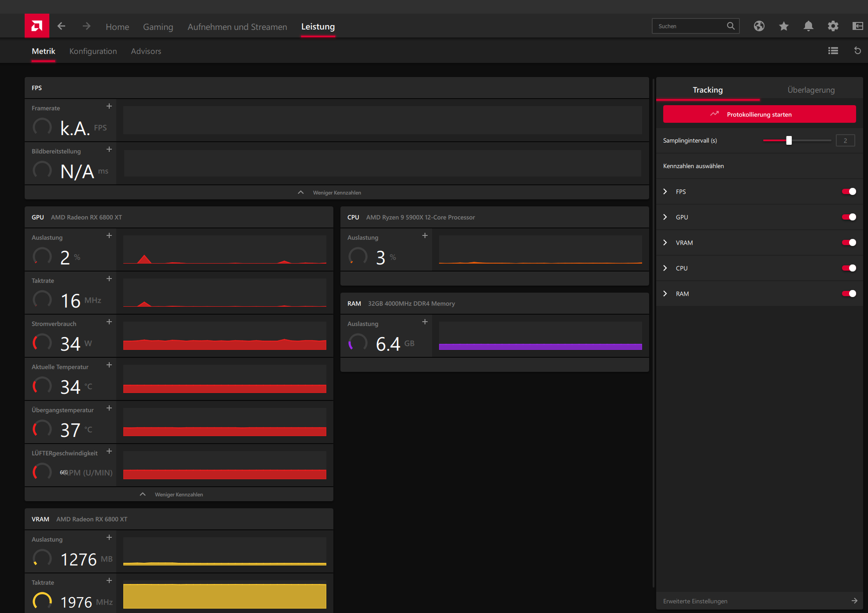This screenshot has width=868, height=613.
Task: Expand the GPU metrics chevron
Action: click(665, 217)
